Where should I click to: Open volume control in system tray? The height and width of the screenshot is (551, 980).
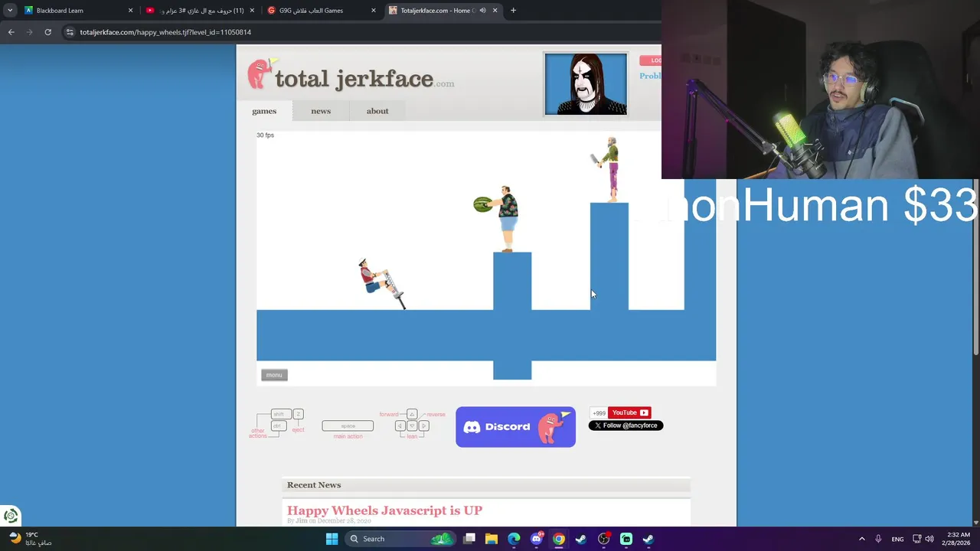point(929,539)
